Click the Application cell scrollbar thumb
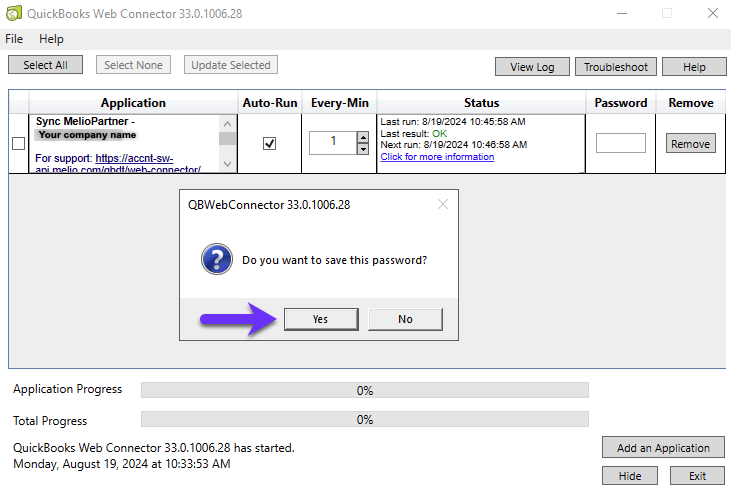 coord(227,138)
